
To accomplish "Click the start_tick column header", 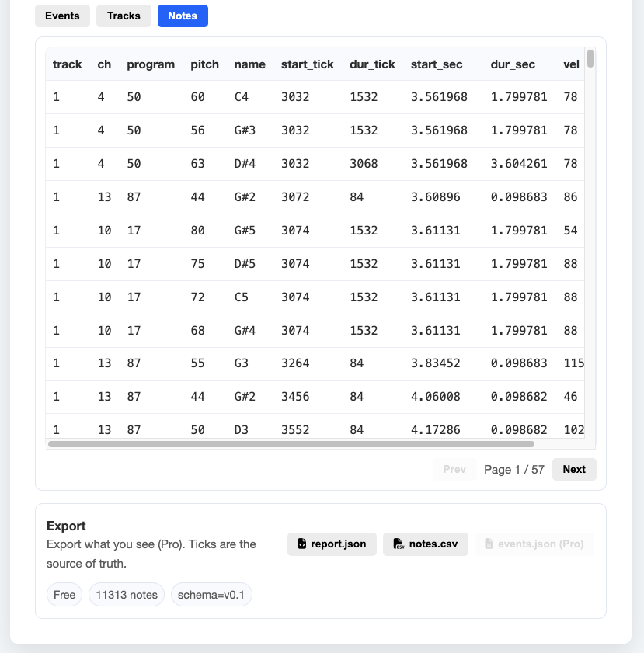I will tap(307, 64).
